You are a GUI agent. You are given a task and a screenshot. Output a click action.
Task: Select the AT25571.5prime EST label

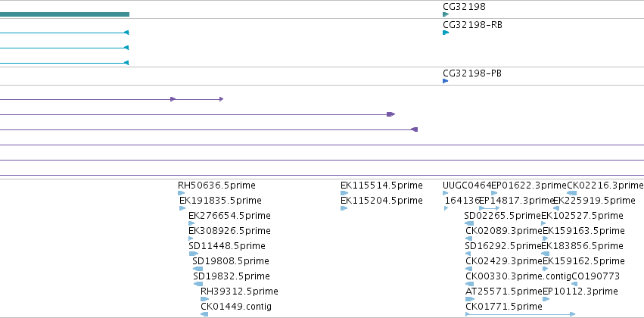(x=504, y=291)
